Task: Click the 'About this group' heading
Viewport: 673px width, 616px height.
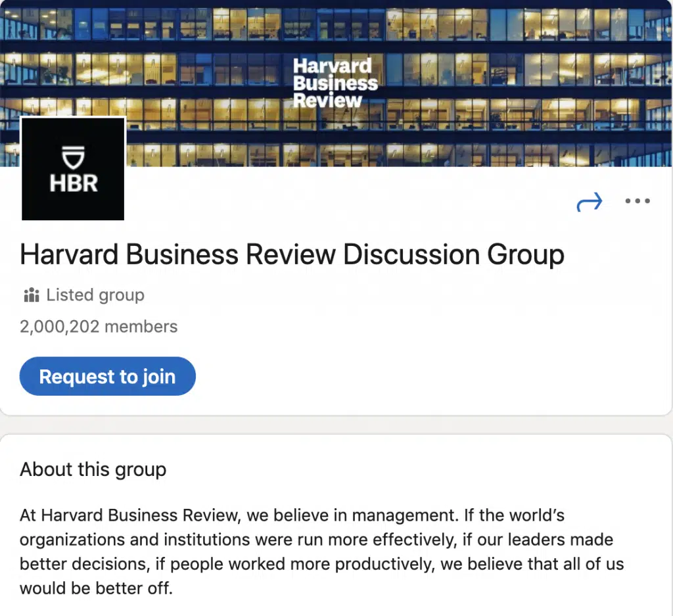Action: coord(93,469)
